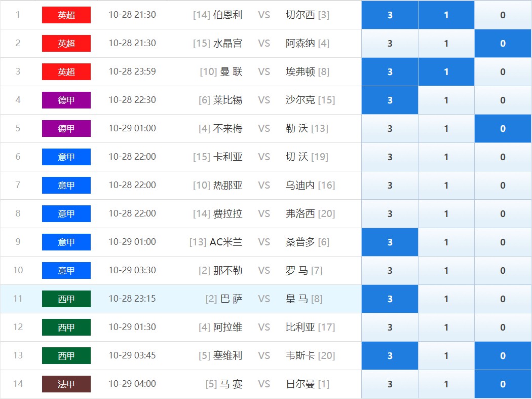
Task: Select 1 for 热那亚 vs 乌迪内
Action: [446, 186]
